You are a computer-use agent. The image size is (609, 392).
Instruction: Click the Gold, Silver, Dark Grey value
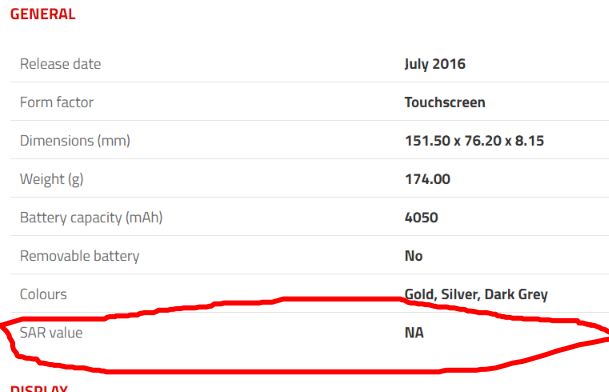tap(476, 294)
